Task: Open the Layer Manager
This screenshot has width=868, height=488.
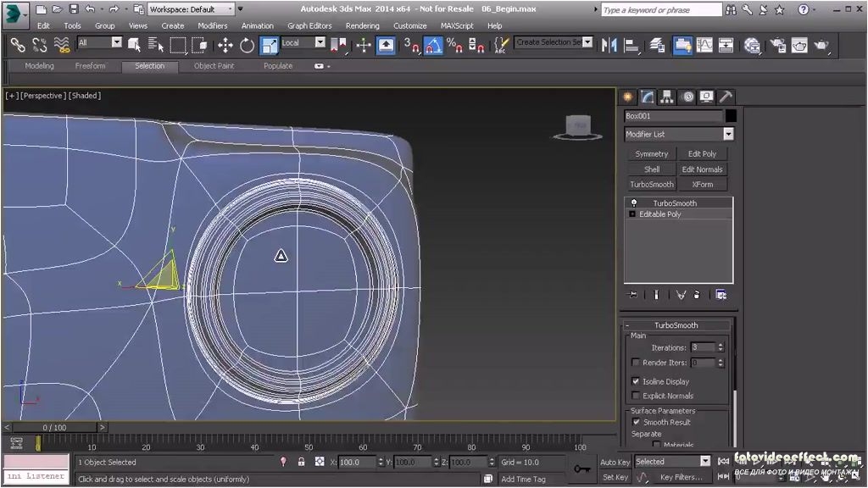Action: [x=657, y=46]
